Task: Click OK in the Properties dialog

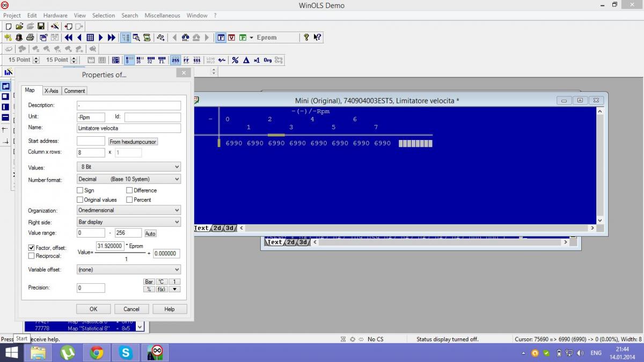Action: [93, 309]
